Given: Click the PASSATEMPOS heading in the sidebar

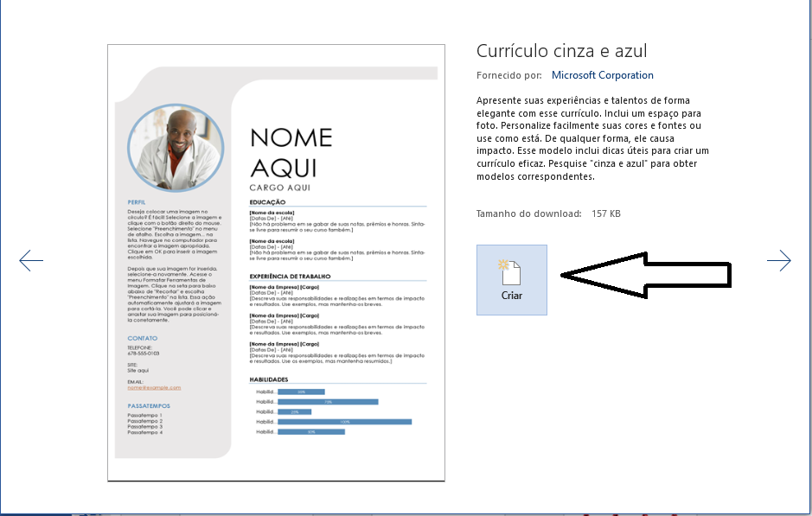Looking at the screenshot, I should click(149, 405).
